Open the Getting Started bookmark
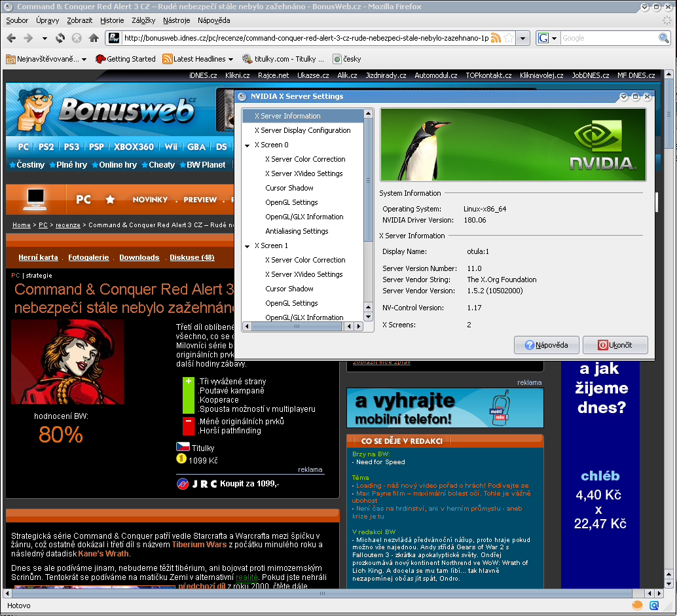This screenshot has height=616, width=677. point(126,59)
